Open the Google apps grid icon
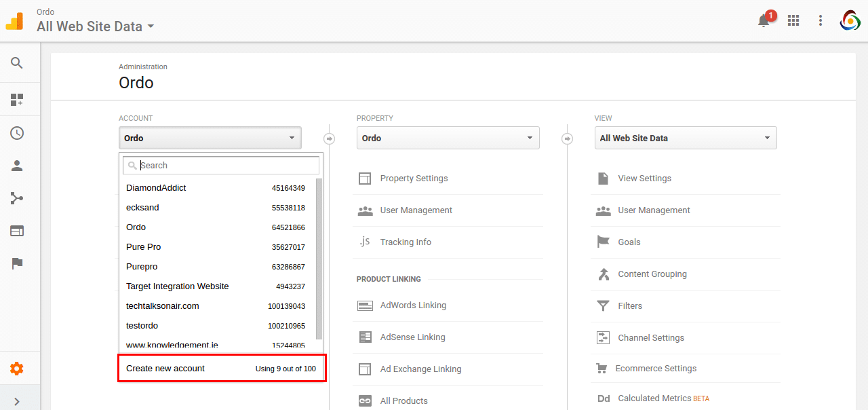 point(793,20)
